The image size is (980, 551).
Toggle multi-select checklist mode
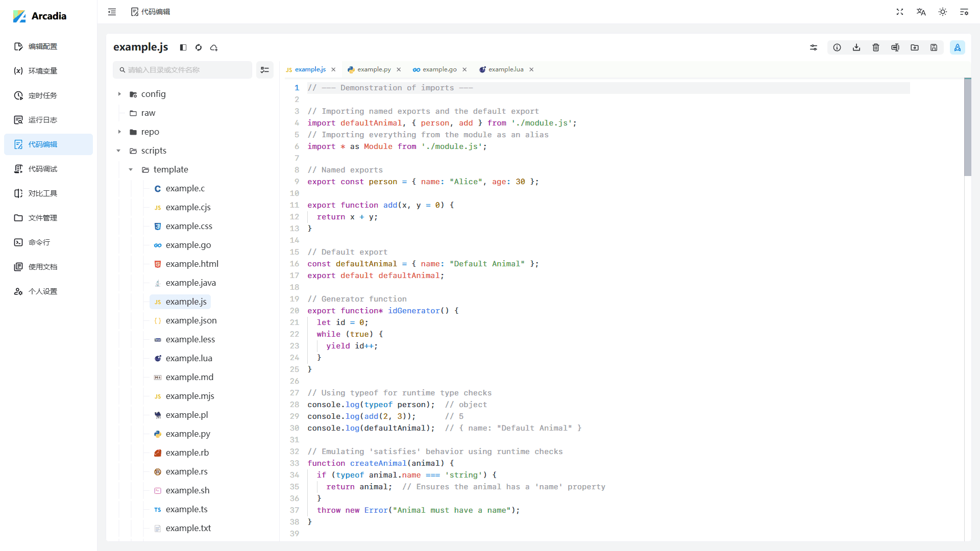[x=264, y=70]
